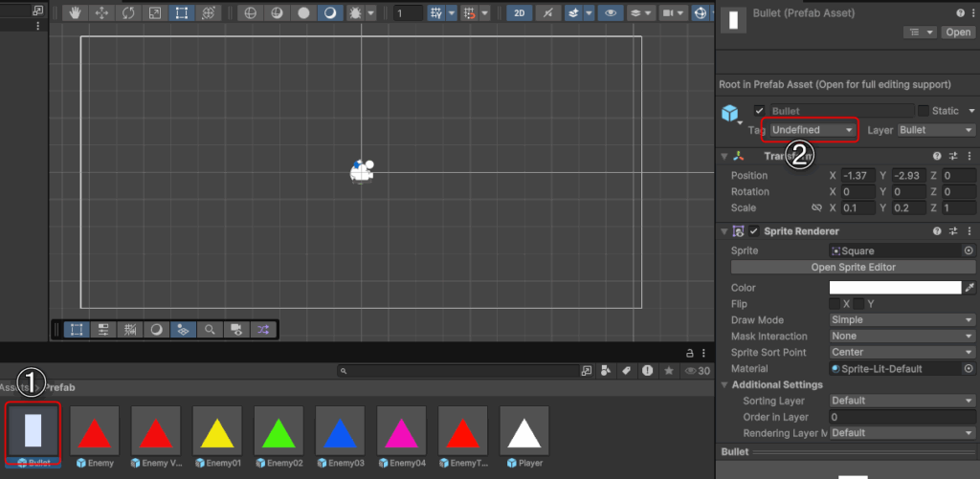The image size is (980, 479).
Task: Click the shading sphere overlay icon
Action: [x=157, y=330]
